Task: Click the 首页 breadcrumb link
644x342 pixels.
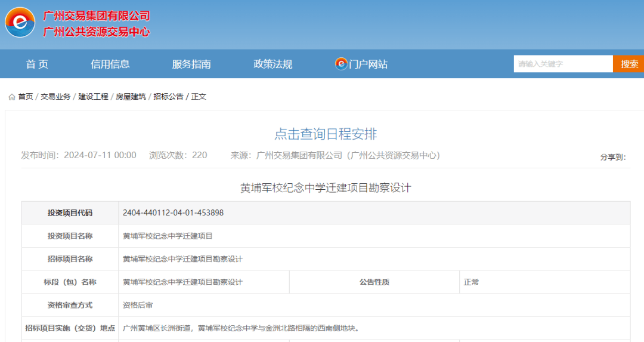Action: point(26,97)
